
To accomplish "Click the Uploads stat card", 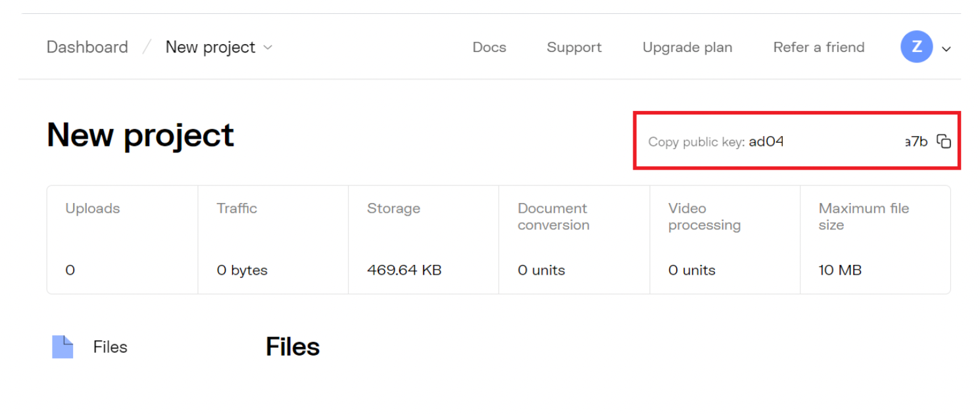I will click(122, 239).
